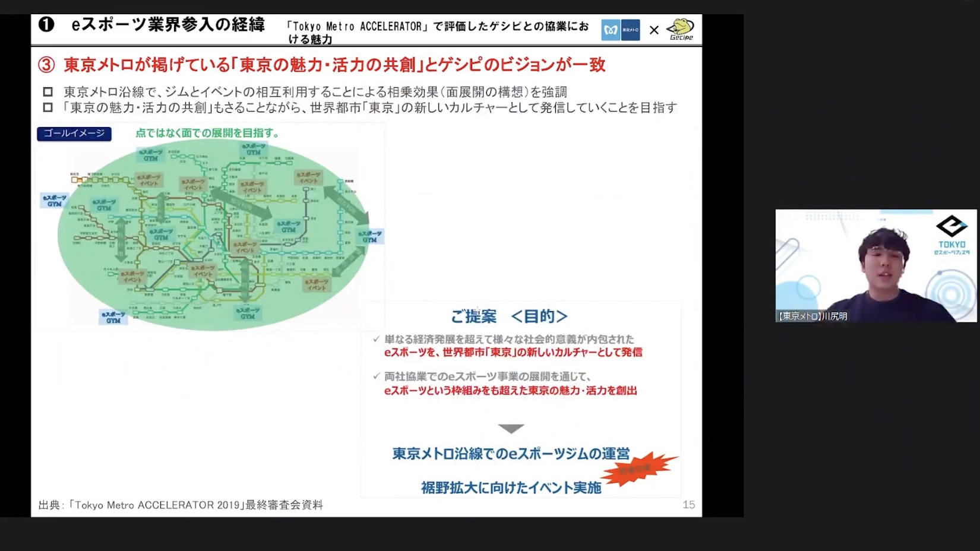Click the text 裾野拡大に向けたイベント実施
This screenshot has width=980, height=551.
pos(511,488)
